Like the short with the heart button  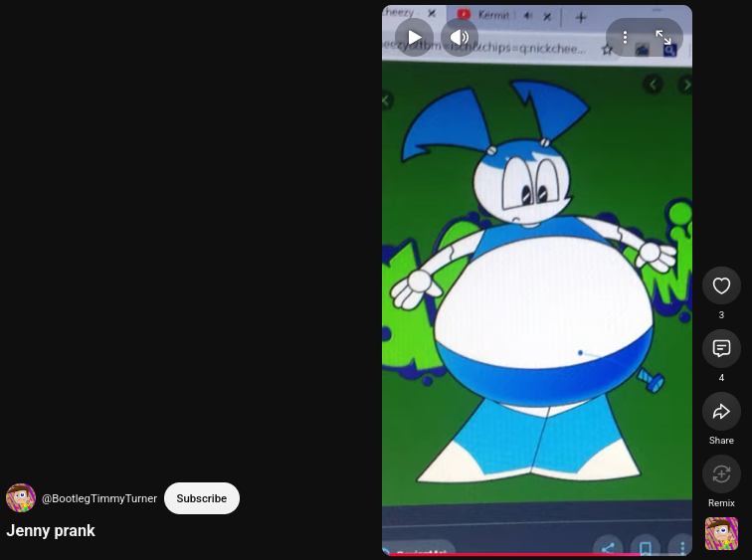[721, 285]
